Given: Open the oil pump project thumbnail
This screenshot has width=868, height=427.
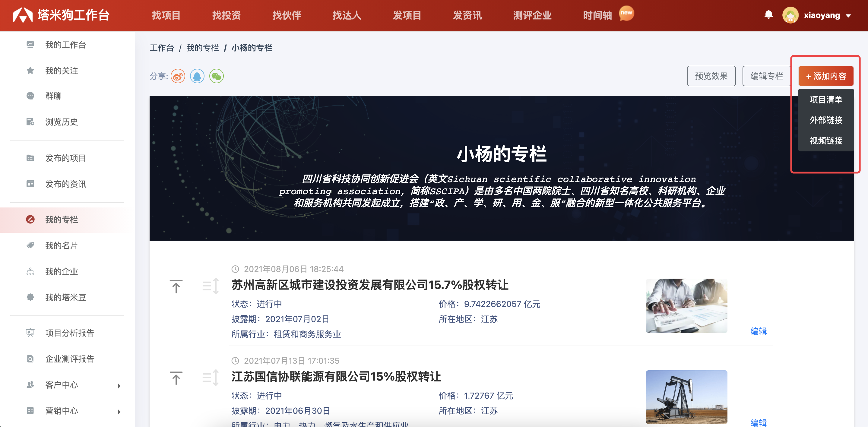Looking at the screenshot, I should (686, 397).
